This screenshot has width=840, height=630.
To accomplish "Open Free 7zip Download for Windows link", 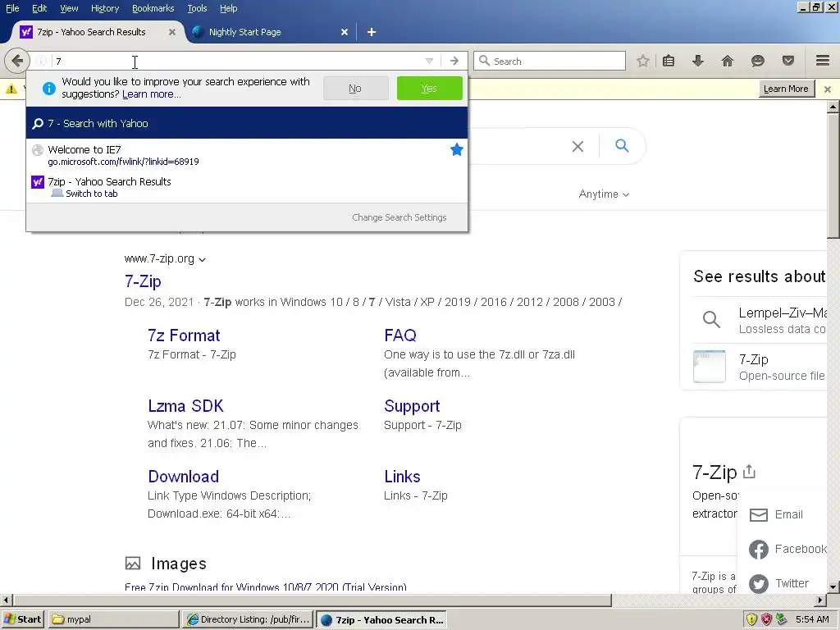I will click(266, 587).
